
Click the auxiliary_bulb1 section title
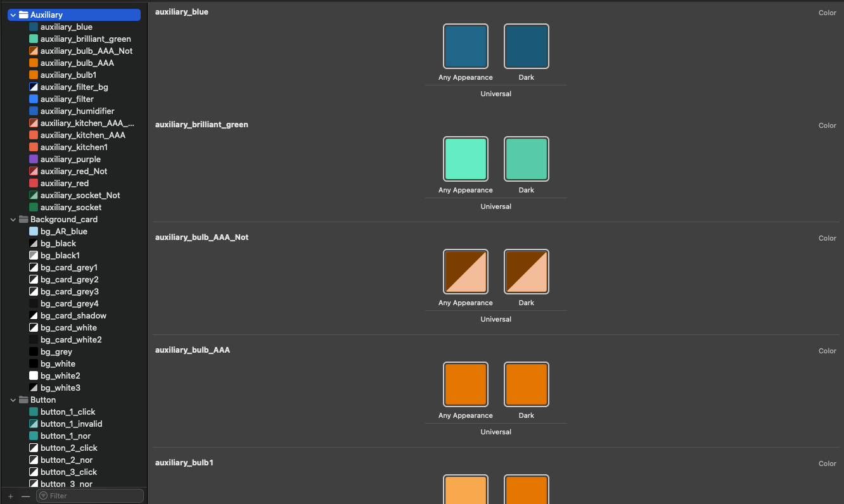(x=184, y=463)
